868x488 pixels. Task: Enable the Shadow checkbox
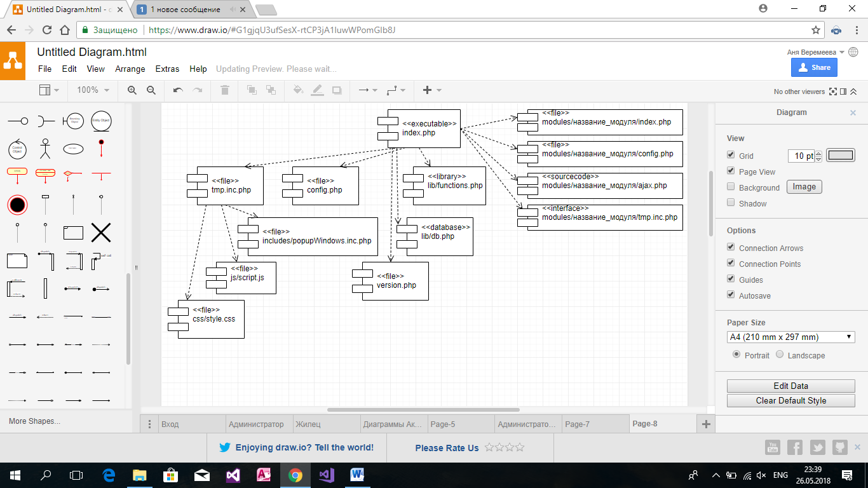[x=731, y=203]
